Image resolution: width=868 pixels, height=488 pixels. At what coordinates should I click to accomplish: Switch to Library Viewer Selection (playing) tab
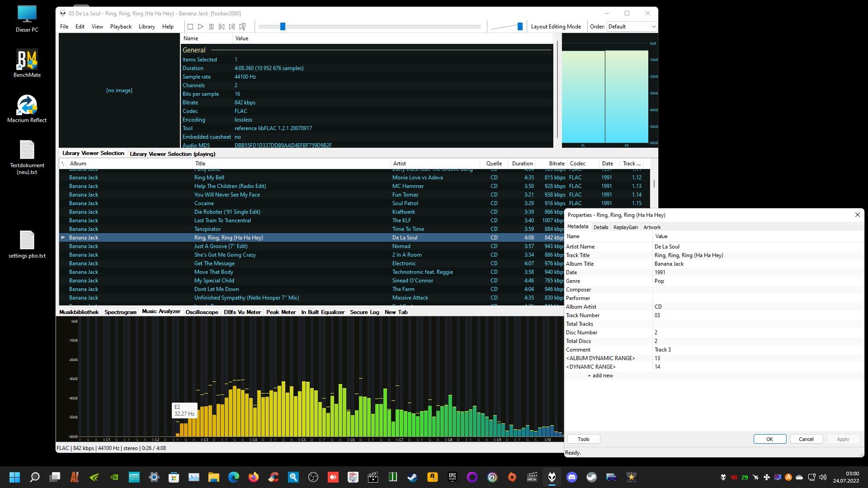pyautogui.click(x=172, y=154)
